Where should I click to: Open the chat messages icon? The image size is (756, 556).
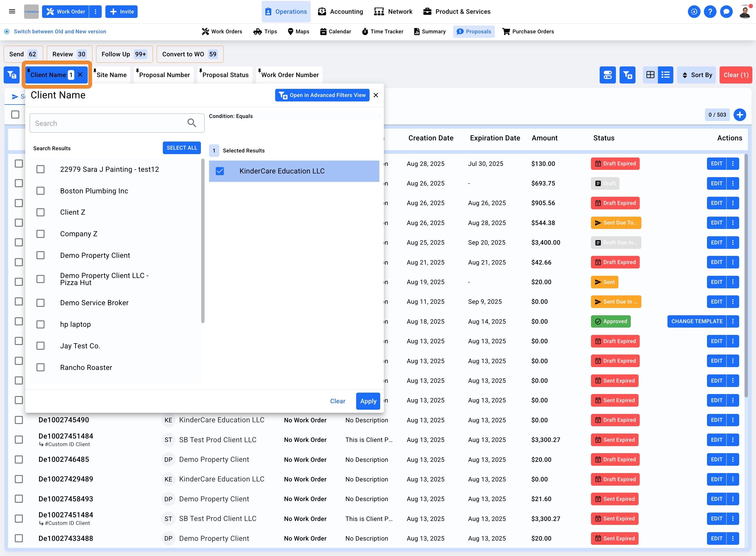pyautogui.click(x=726, y=11)
